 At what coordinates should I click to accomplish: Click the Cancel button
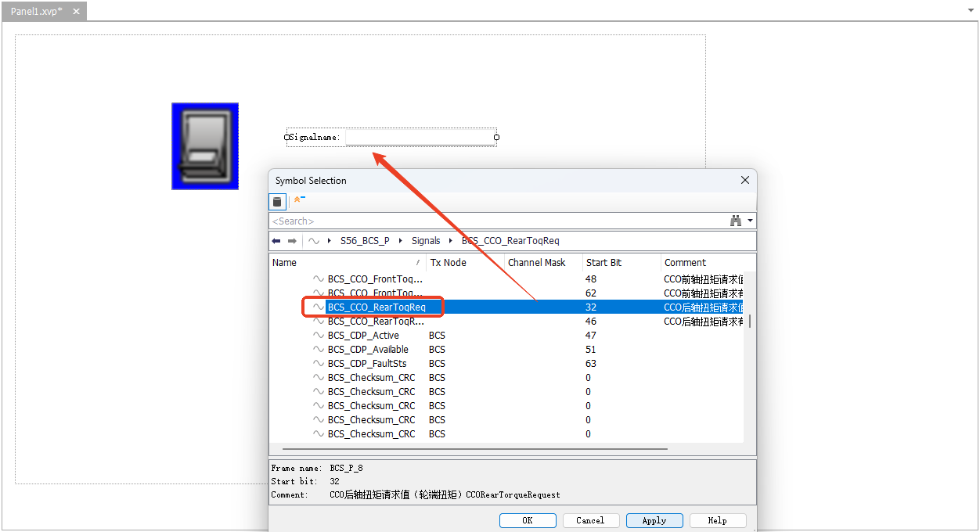pos(590,520)
